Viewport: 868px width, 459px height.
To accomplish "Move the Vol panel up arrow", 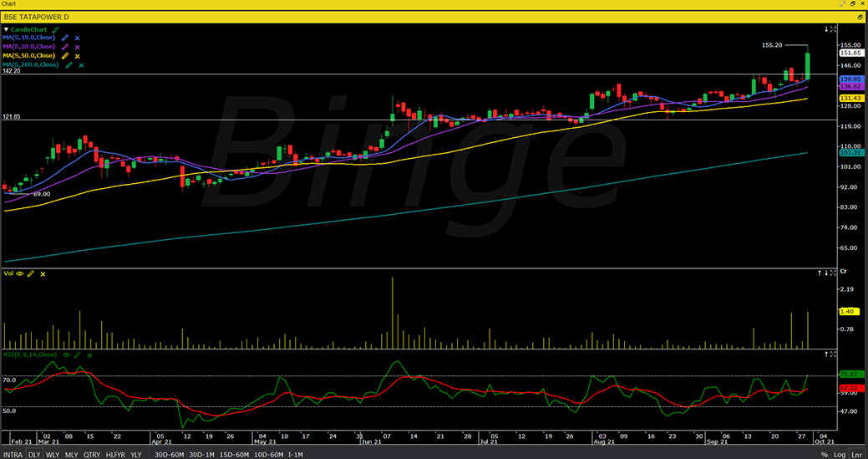I will (820, 273).
